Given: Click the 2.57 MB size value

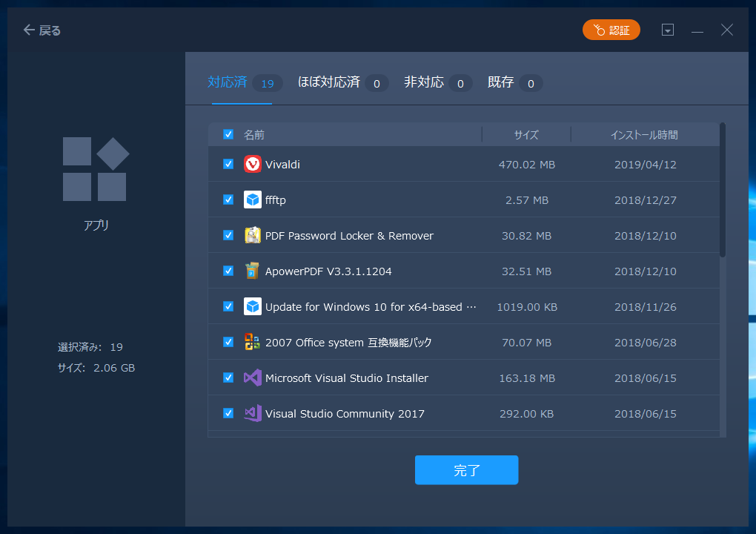Looking at the screenshot, I should pyautogui.click(x=526, y=200).
